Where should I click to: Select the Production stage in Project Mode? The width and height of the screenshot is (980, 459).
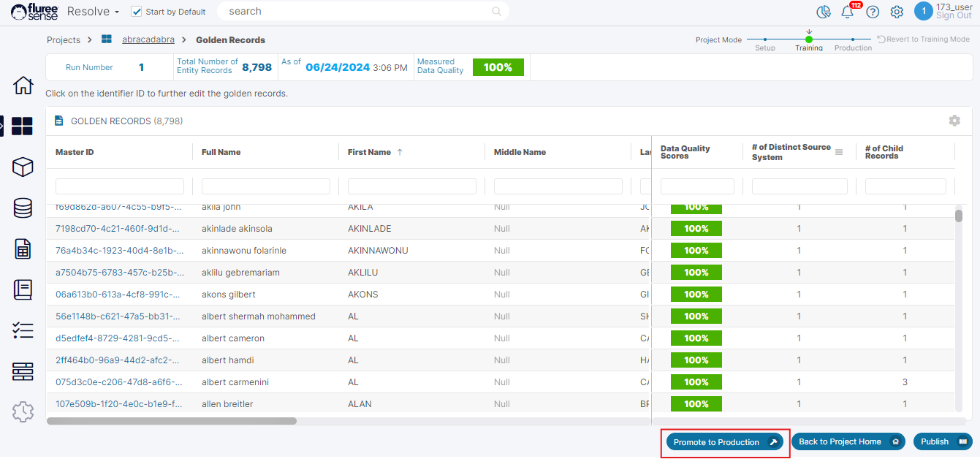[x=853, y=39]
